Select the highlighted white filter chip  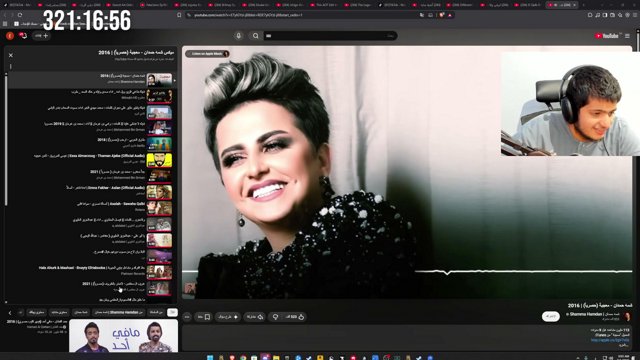[x=173, y=312]
